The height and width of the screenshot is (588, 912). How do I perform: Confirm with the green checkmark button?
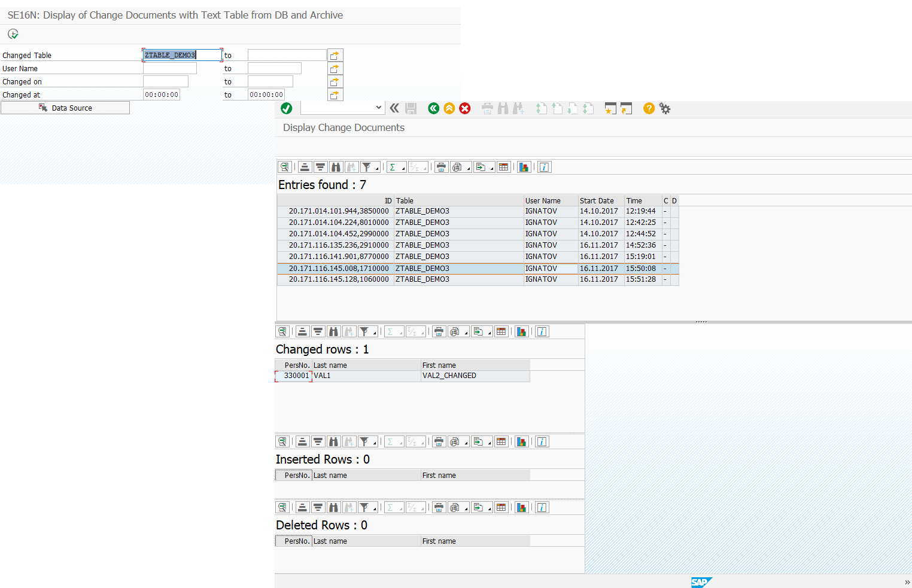point(286,108)
